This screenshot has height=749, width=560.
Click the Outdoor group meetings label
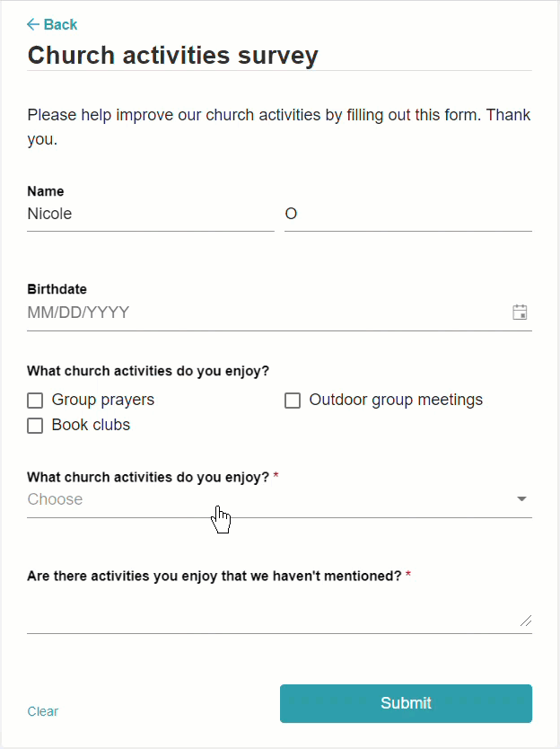pyautogui.click(x=396, y=400)
